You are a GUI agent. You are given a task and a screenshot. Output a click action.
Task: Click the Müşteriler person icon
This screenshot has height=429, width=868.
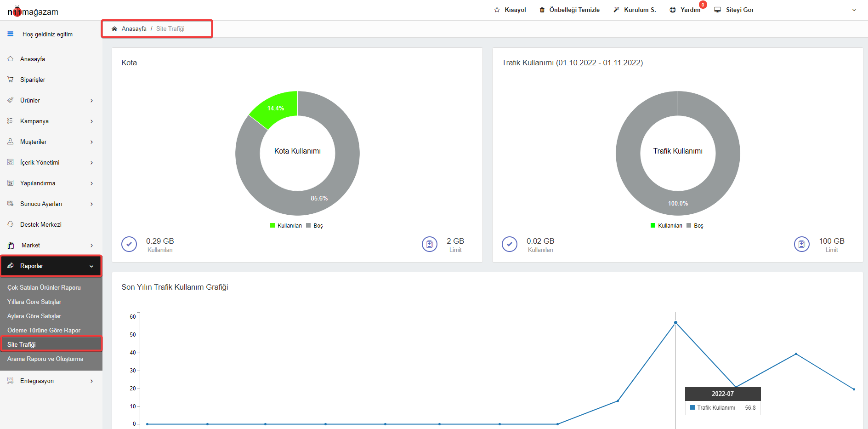point(11,142)
